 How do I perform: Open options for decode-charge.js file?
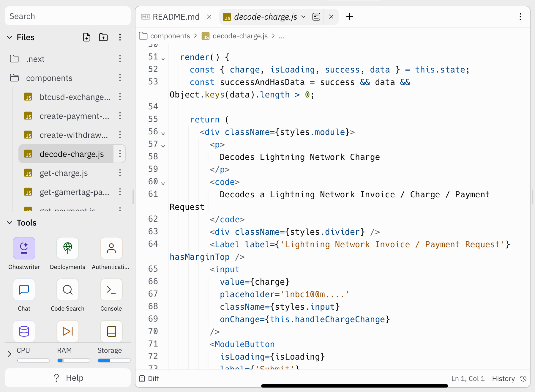120,154
